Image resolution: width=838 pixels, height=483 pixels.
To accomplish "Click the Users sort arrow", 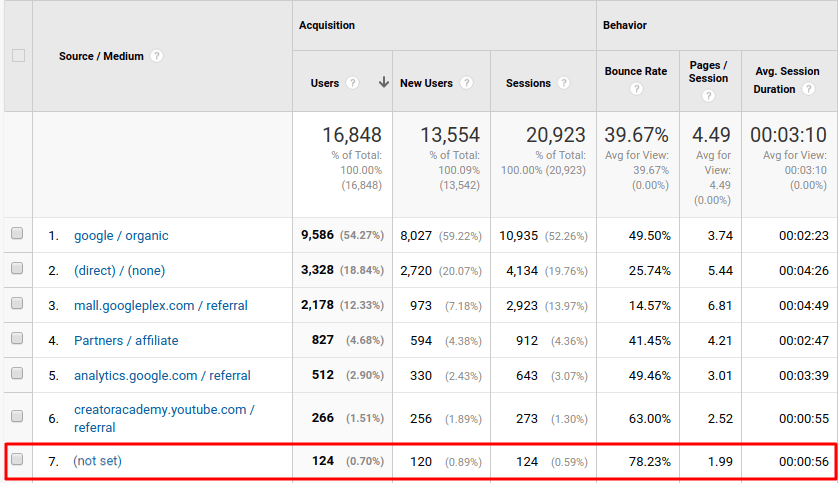I will 383,83.
